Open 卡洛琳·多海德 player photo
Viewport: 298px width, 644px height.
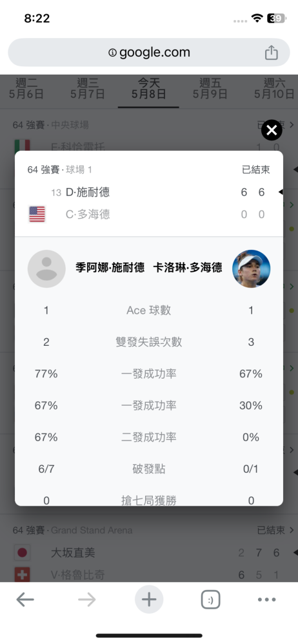(251, 269)
